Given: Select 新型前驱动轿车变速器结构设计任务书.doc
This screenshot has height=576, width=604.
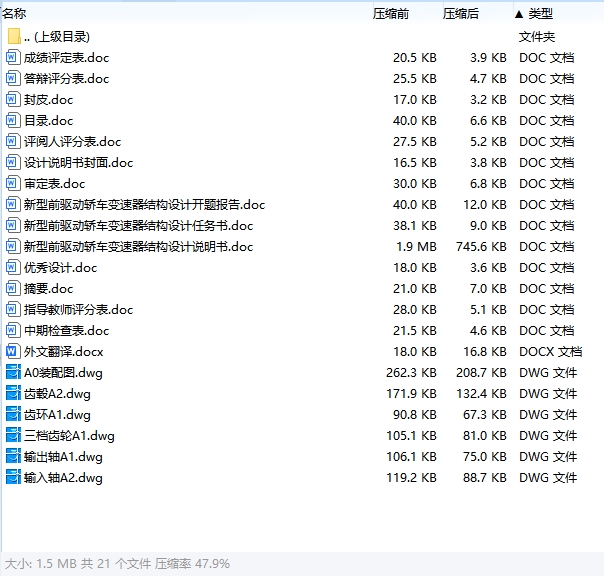Looking at the screenshot, I should 138,226.
